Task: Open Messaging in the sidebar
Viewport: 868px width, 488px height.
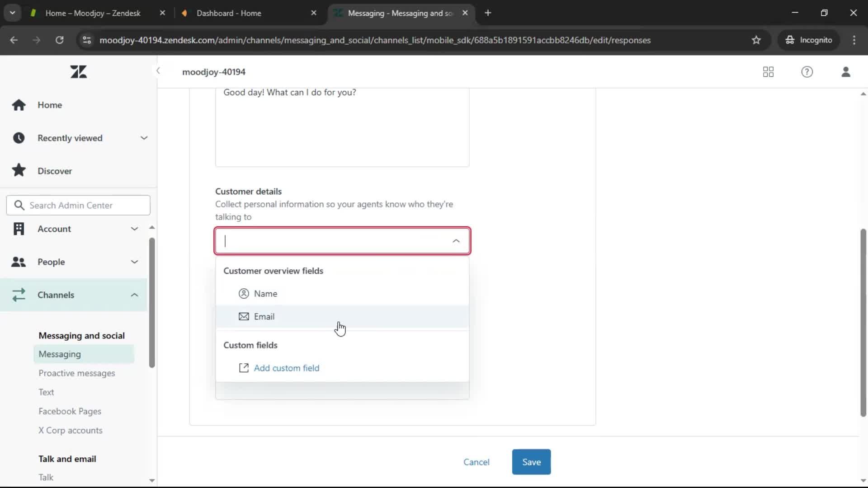Action: 84,354
